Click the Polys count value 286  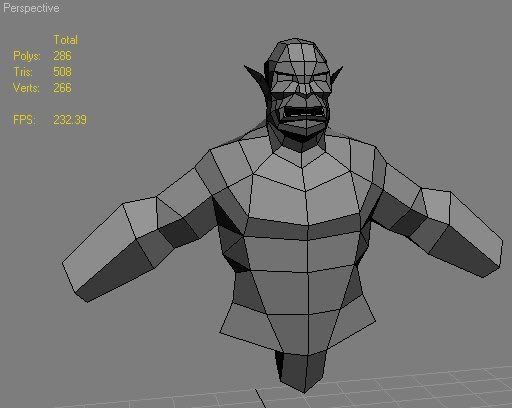click(x=62, y=56)
